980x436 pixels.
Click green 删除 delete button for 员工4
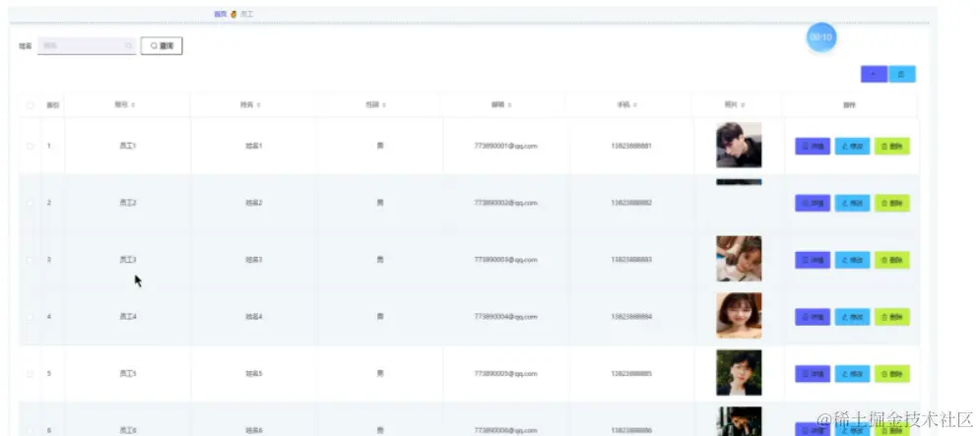(x=892, y=317)
